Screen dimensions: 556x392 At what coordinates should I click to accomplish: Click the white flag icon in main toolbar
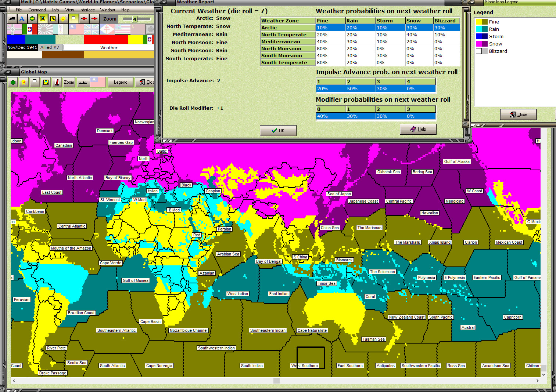pos(73,19)
